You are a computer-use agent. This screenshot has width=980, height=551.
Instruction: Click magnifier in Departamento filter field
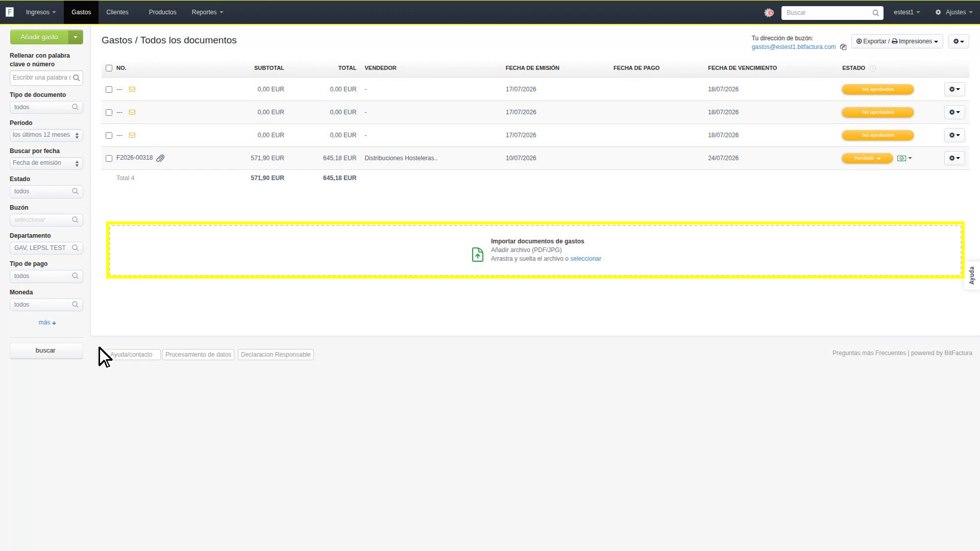tap(75, 248)
